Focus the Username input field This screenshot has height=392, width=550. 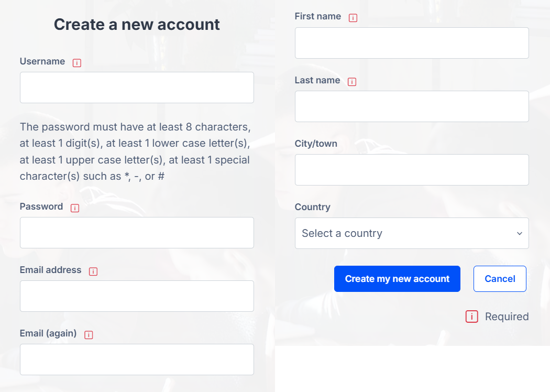tap(137, 88)
